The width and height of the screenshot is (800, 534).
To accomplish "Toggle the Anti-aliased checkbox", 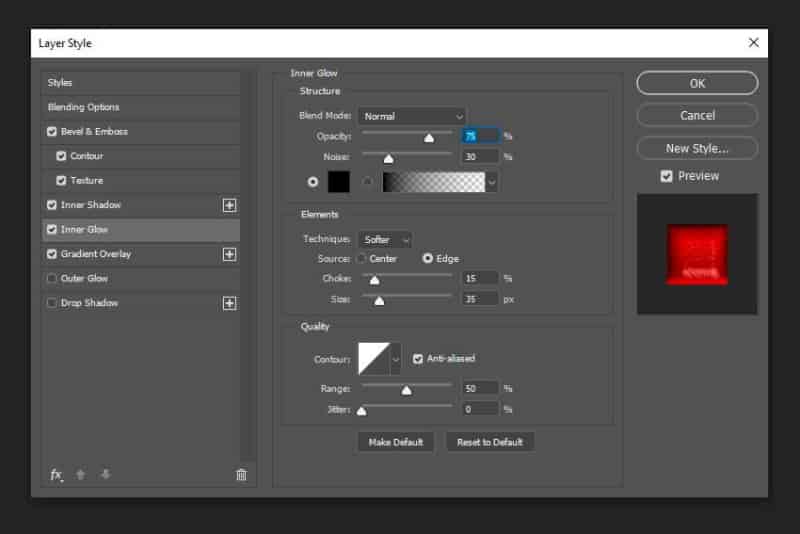I will coord(418,359).
